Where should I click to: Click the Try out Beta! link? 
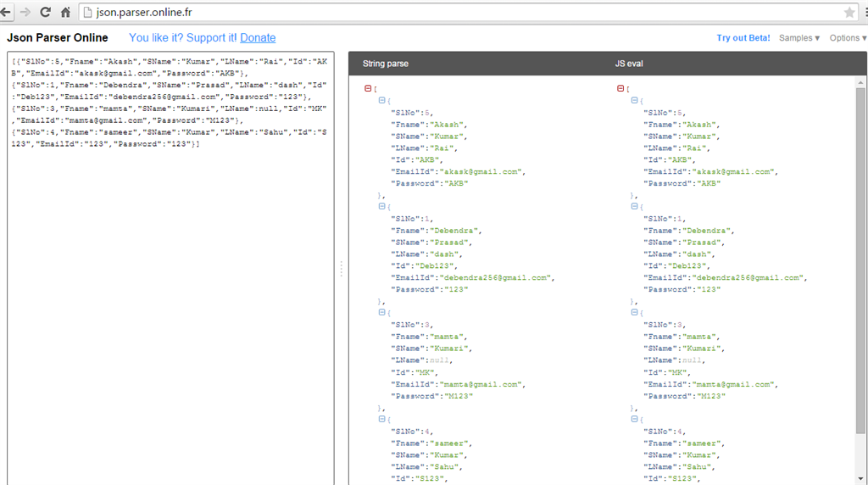(x=743, y=38)
